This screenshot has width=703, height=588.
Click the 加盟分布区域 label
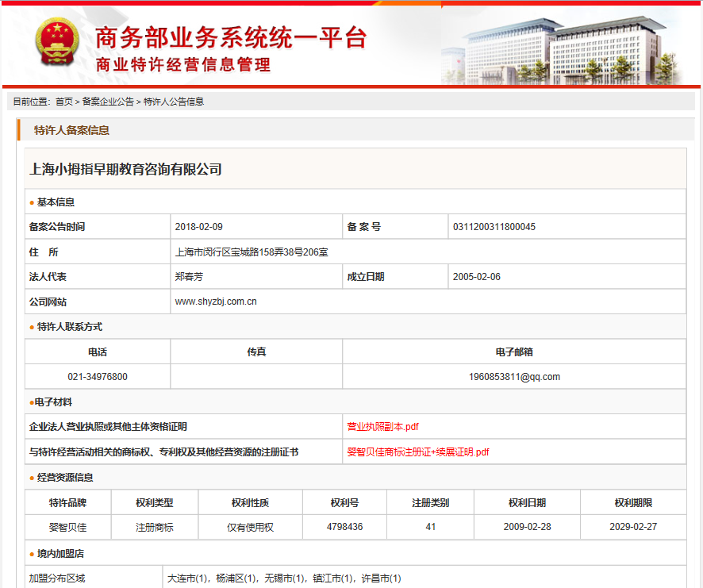[x=57, y=578]
